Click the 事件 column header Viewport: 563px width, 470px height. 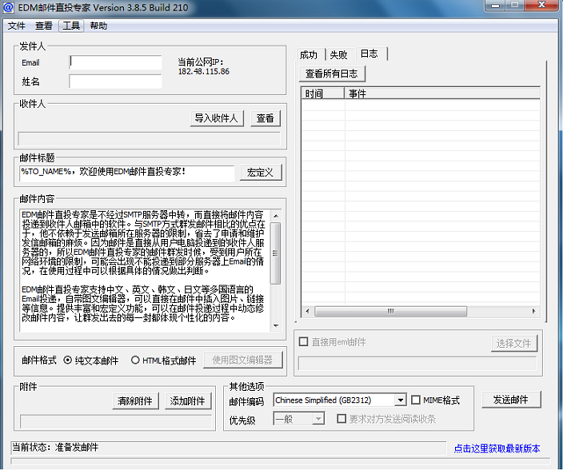(442, 93)
